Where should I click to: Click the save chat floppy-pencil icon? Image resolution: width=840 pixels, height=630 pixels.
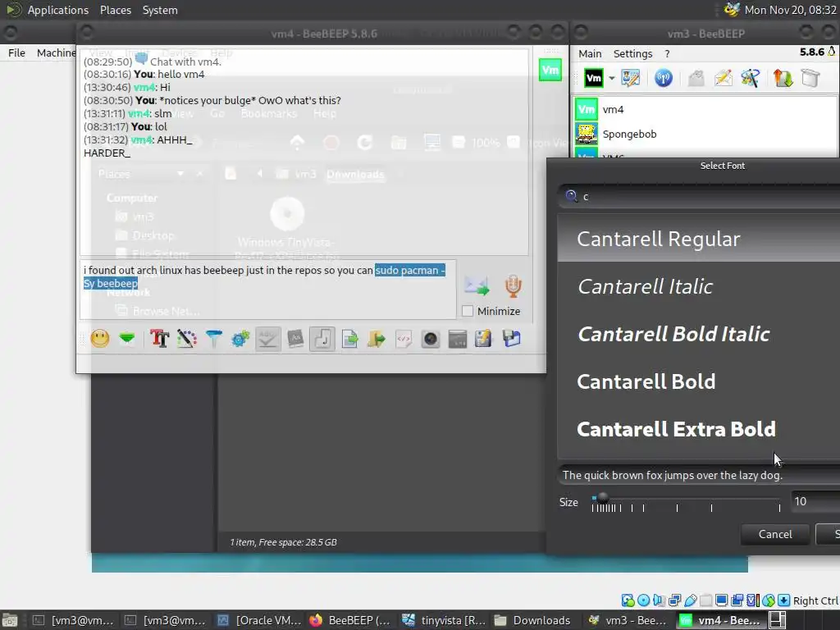(483, 339)
